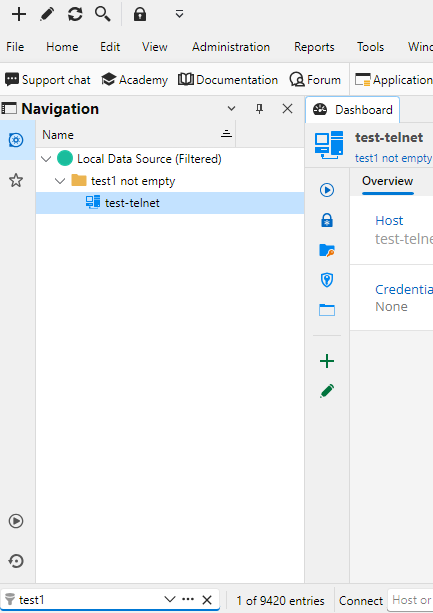433x613 pixels.
Task: Open Recent history icon in sidebar
Action: pos(16,561)
